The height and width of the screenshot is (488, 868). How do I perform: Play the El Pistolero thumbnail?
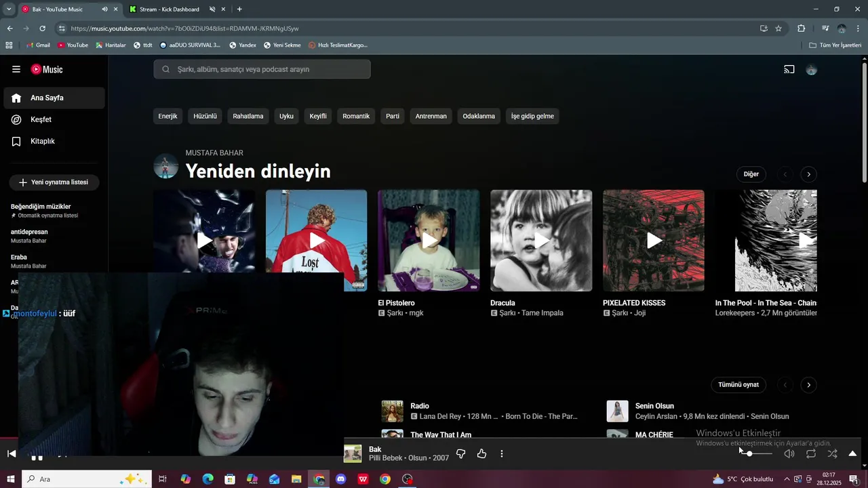(429, 241)
